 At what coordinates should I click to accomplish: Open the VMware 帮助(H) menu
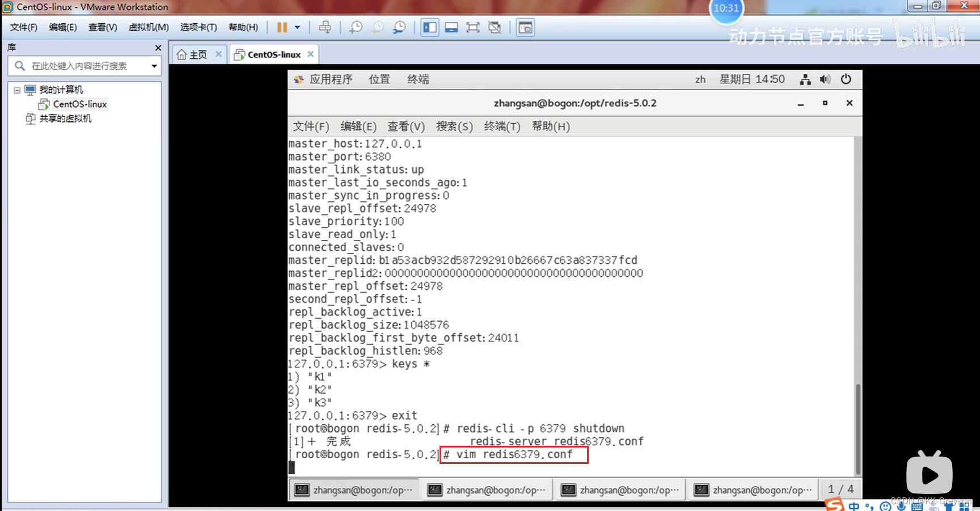pyautogui.click(x=243, y=27)
